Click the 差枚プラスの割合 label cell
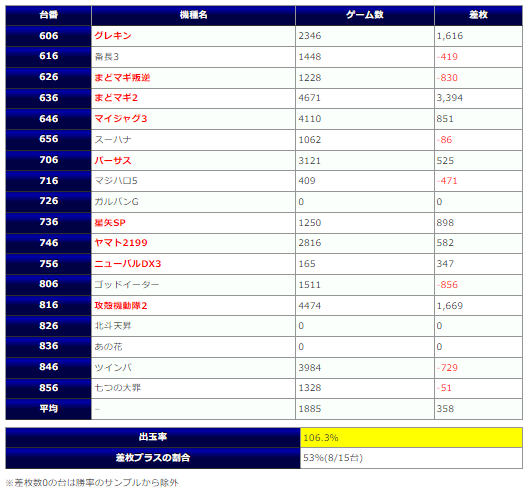The width and height of the screenshot is (530, 494). [x=153, y=458]
